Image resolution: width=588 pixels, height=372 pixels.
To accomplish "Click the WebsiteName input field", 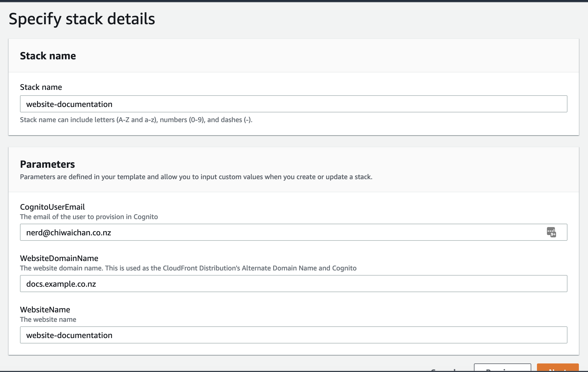I will click(293, 335).
